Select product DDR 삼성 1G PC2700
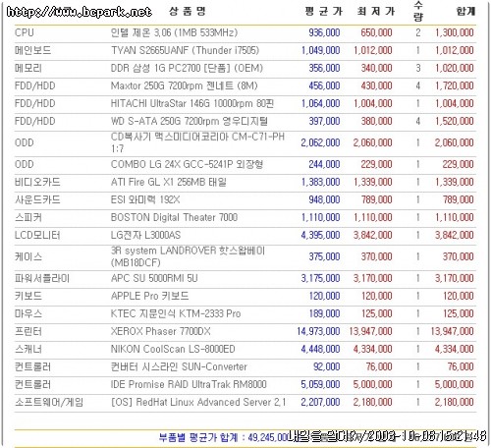The height and width of the screenshot is (448, 491). pyautogui.click(x=187, y=68)
